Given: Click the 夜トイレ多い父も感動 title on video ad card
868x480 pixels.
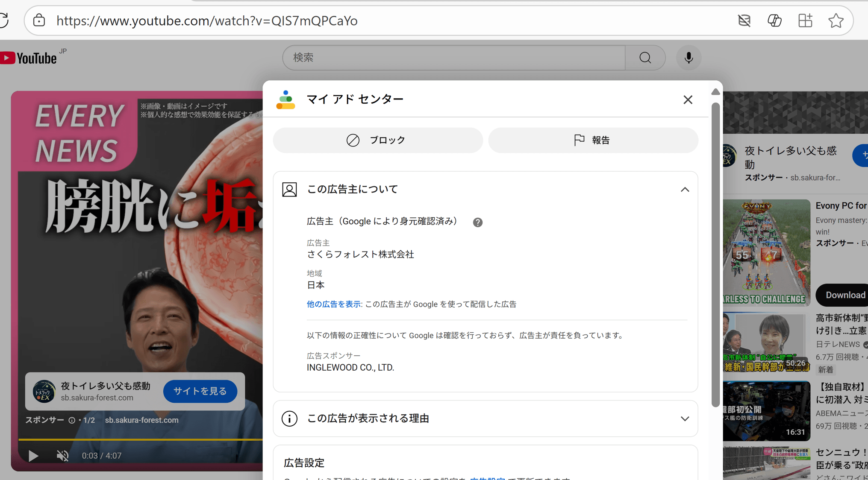Looking at the screenshot, I should tap(106, 386).
